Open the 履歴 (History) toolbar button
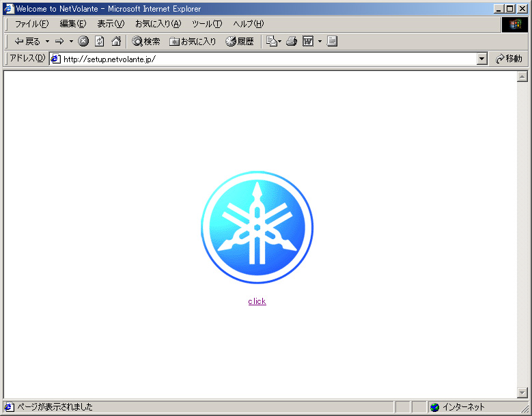 [240, 42]
